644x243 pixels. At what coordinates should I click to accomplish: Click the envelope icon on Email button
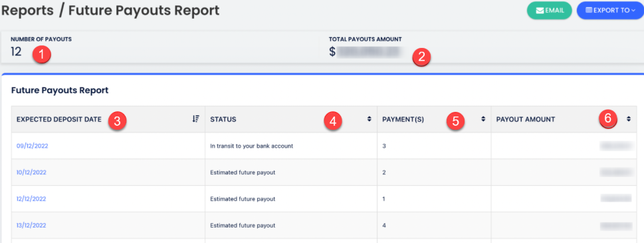[540, 11]
